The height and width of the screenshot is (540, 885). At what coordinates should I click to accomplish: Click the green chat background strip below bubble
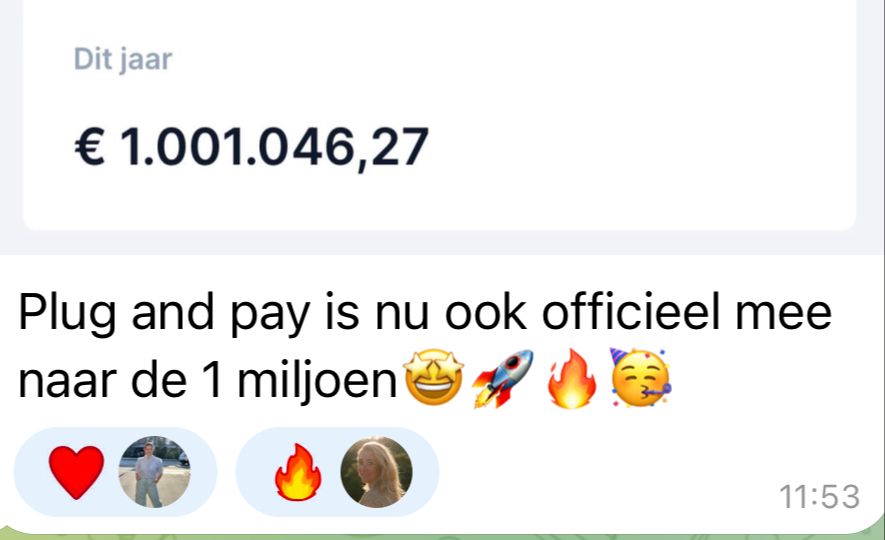[x=442, y=537]
